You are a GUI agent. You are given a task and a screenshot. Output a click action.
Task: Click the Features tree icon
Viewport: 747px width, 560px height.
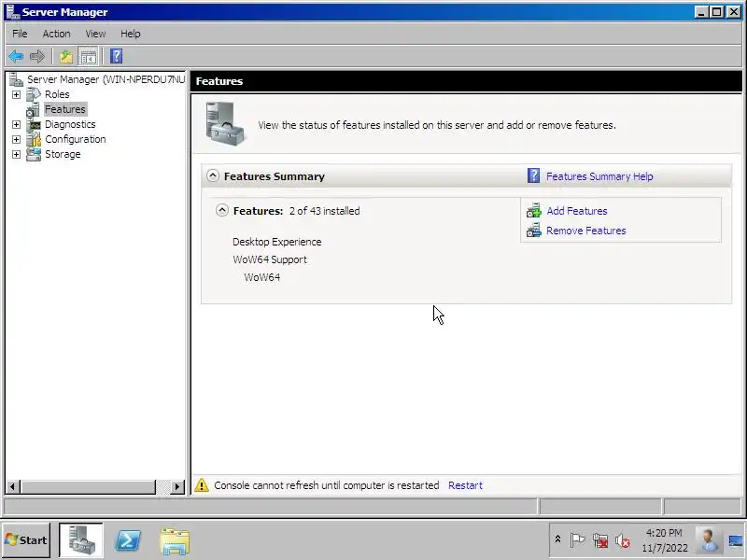(34, 109)
